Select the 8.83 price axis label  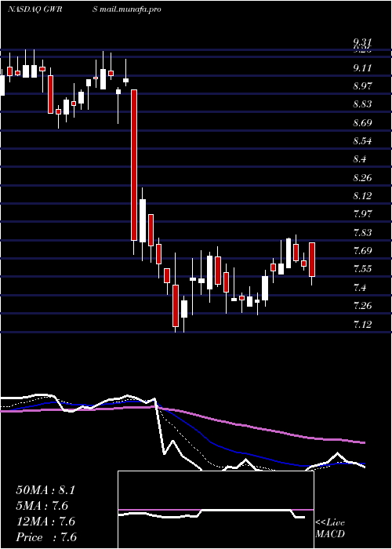pyautogui.click(x=362, y=104)
